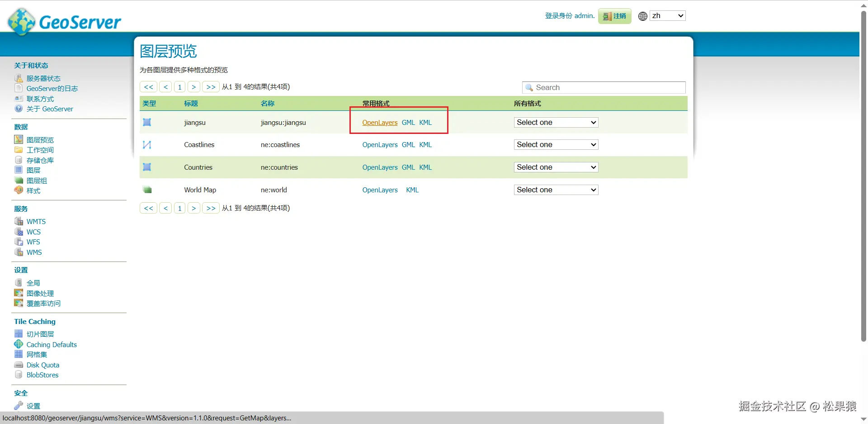Go to previous page using top pager
This screenshot has width=868, height=424.
pos(166,87)
